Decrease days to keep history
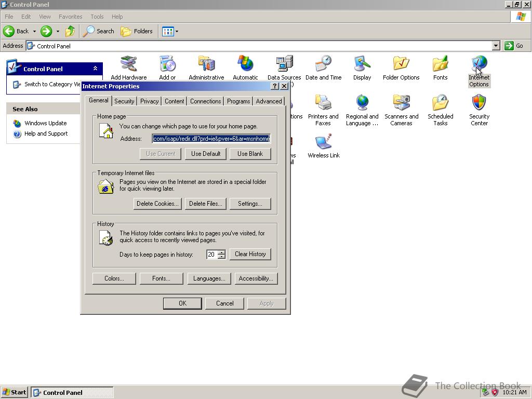The image size is (532, 399). pyautogui.click(x=222, y=257)
